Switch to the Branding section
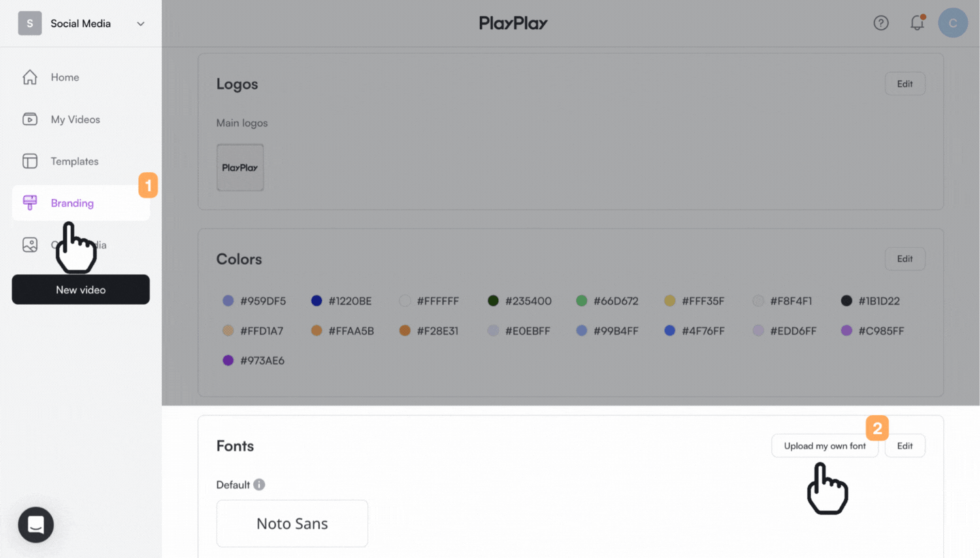Image resolution: width=980 pixels, height=558 pixels. [71, 202]
